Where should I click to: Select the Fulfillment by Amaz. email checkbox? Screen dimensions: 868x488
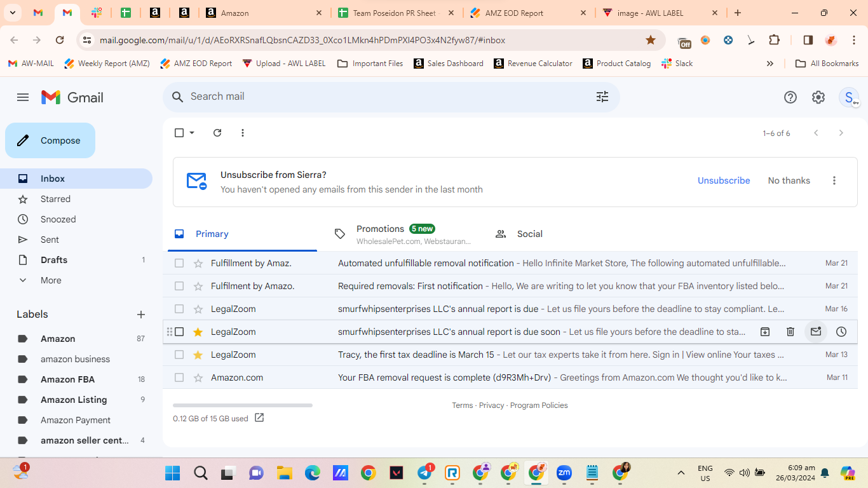(179, 263)
